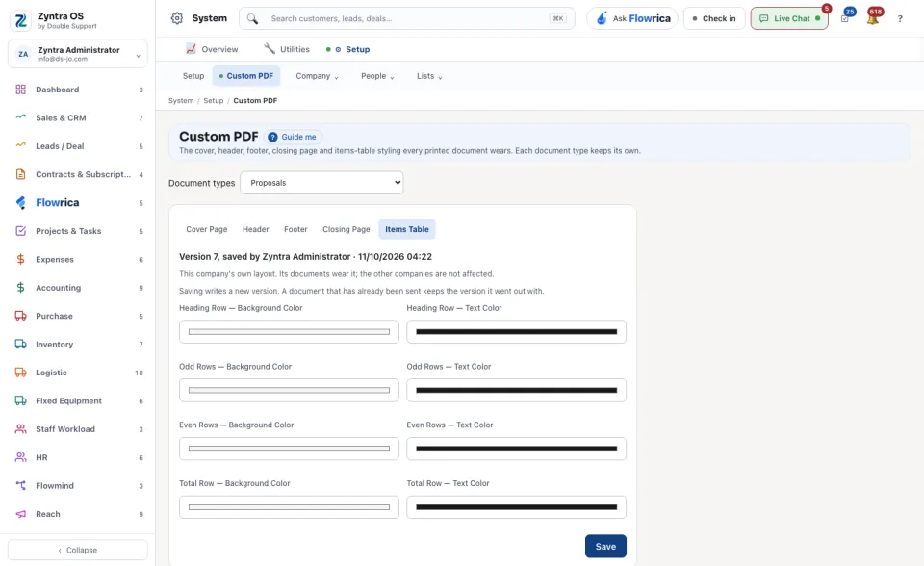Click the Check in button
924x566 pixels.
(x=714, y=18)
